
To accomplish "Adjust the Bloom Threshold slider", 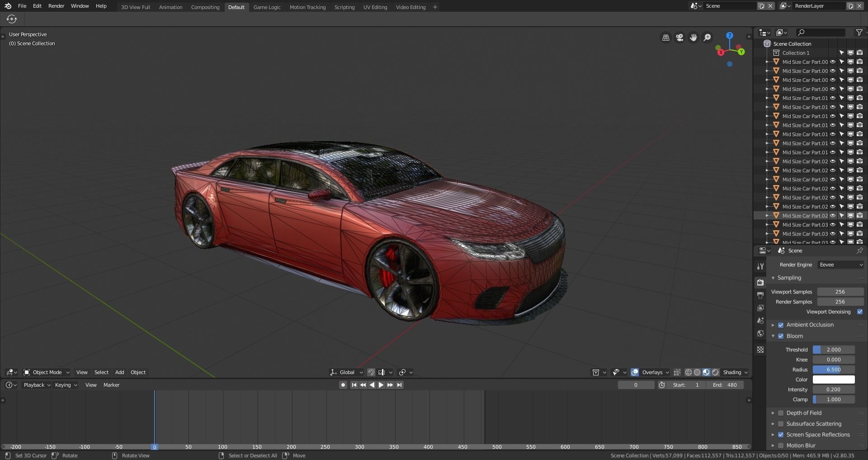I will tap(834, 350).
